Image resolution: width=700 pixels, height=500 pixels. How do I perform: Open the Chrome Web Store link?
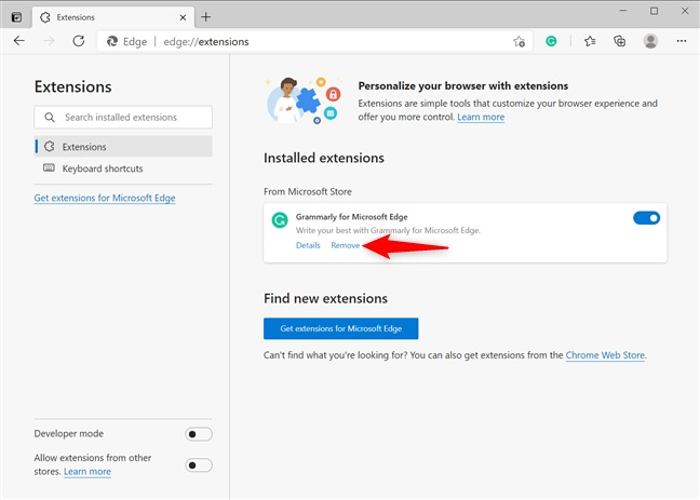pyautogui.click(x=605, y=355)
